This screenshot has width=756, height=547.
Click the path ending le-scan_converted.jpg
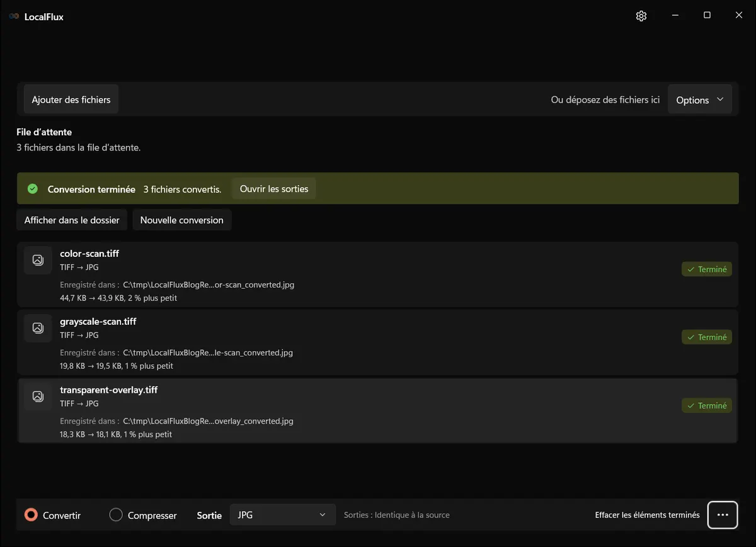pyautogui.click(x=208, y=352)
